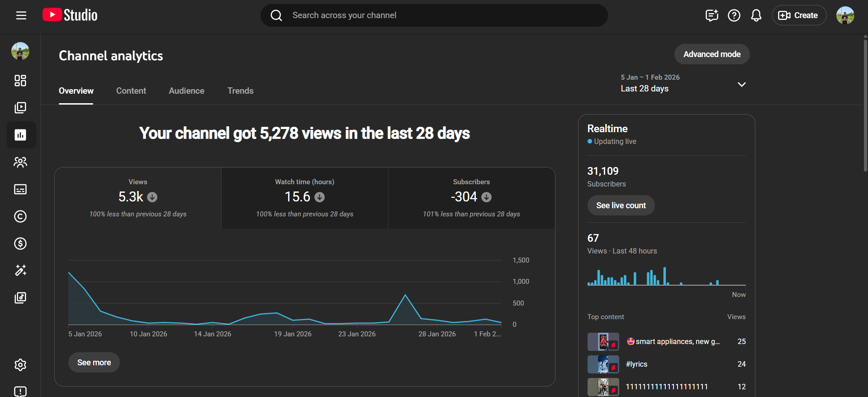
Task: Switch to the Trends tab
Action: click(x=240, y=91)
